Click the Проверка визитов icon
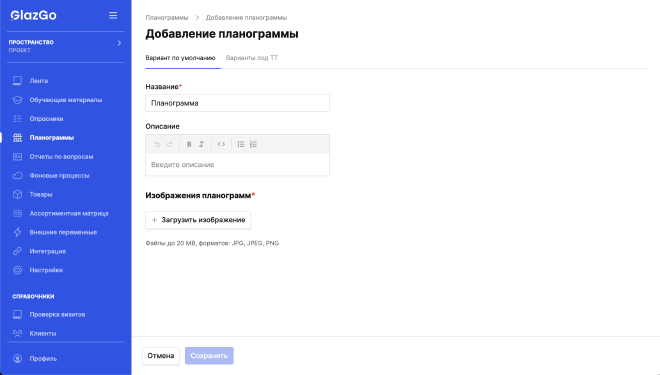660x375 pixels. pos(17,314)
